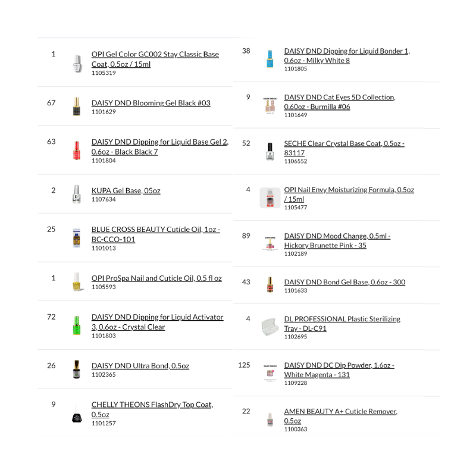Select the red Black Black 7 bottle thumbnail
Image resolution: width=476 pixels, height=476 pixels.
point(76,151)
